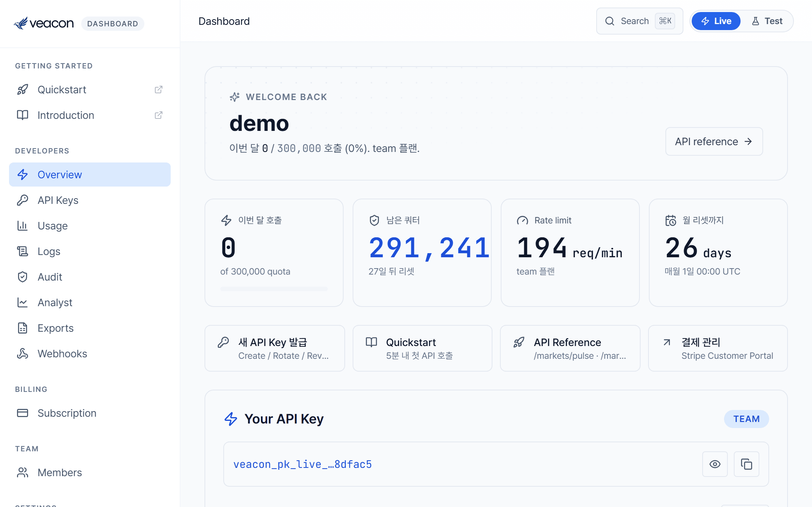Click the Logs scroll icon
Screen dimensions: 812x507
23,251
